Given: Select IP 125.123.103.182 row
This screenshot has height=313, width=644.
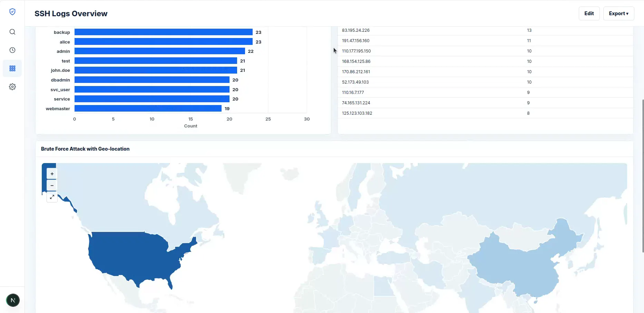Looking at the screenshot, I should pos(485,113).
